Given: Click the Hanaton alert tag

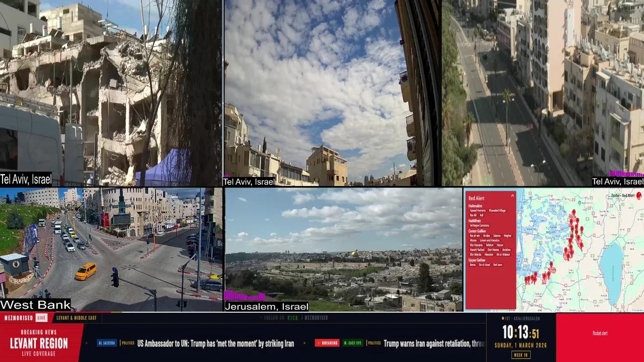Looking at the screenshot, I should pos(489,254).
